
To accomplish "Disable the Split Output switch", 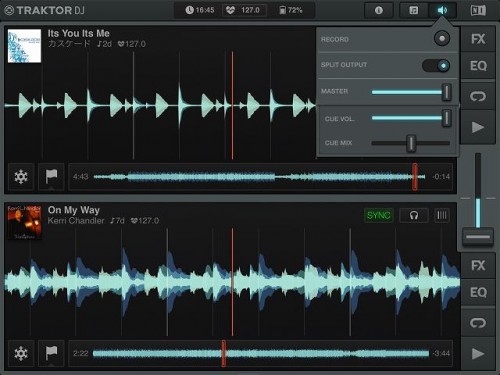I will point(436,65).
